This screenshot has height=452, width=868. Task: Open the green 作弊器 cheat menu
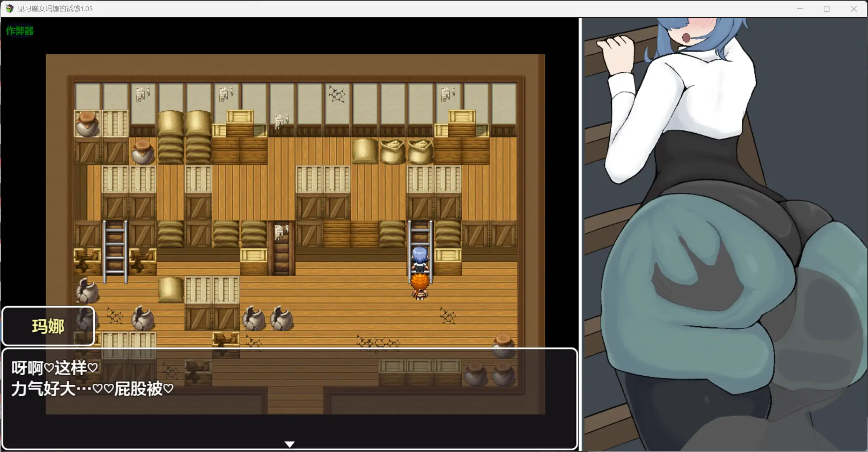pyautogui.click(x=20, y=31)
